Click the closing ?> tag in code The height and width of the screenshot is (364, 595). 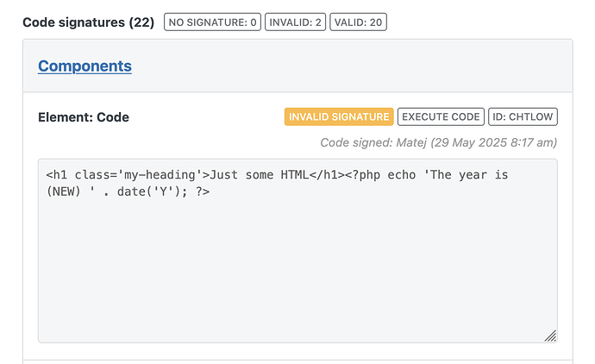click(x=203, y=191)
